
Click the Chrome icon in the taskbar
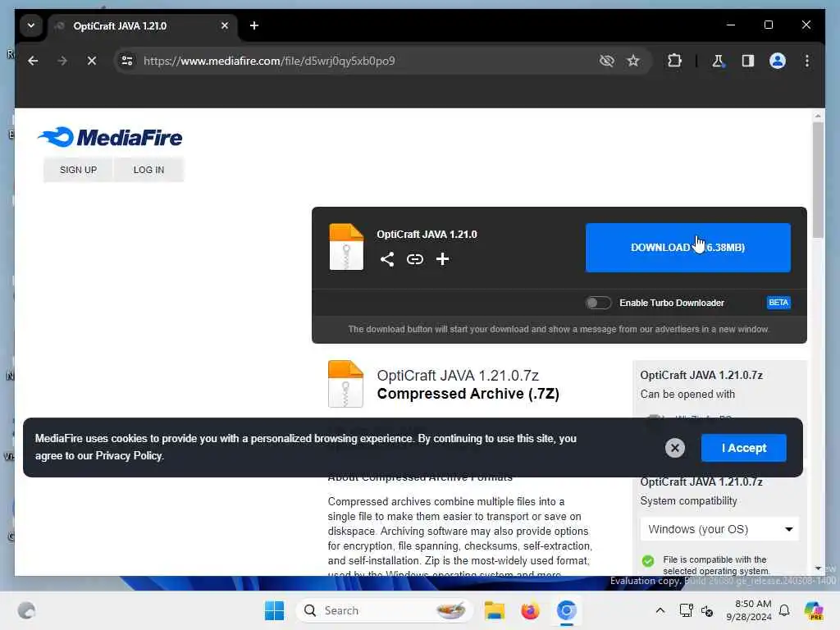[x=566, y=610]
